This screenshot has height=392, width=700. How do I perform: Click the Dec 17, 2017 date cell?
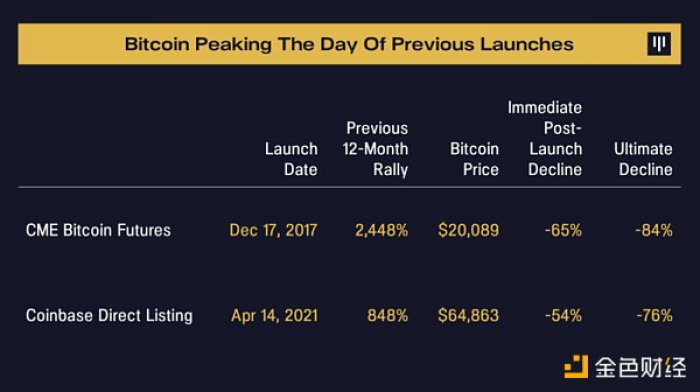click(x=273, y=230)
